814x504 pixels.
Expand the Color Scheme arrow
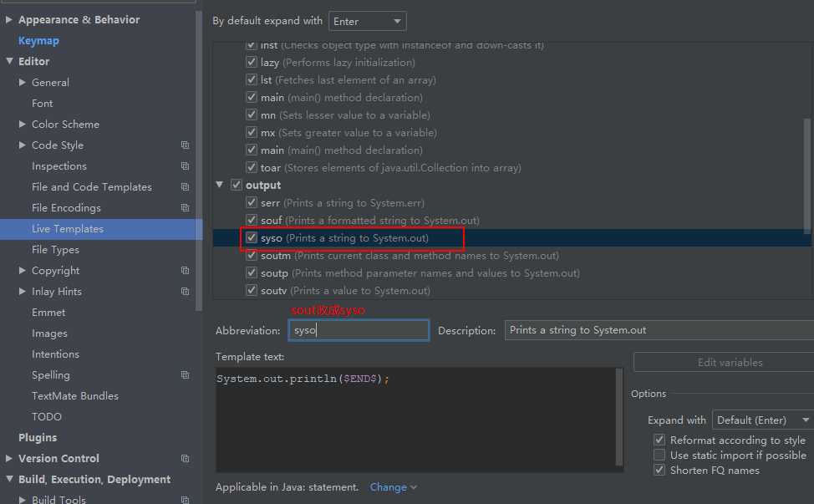click(23, 124)
